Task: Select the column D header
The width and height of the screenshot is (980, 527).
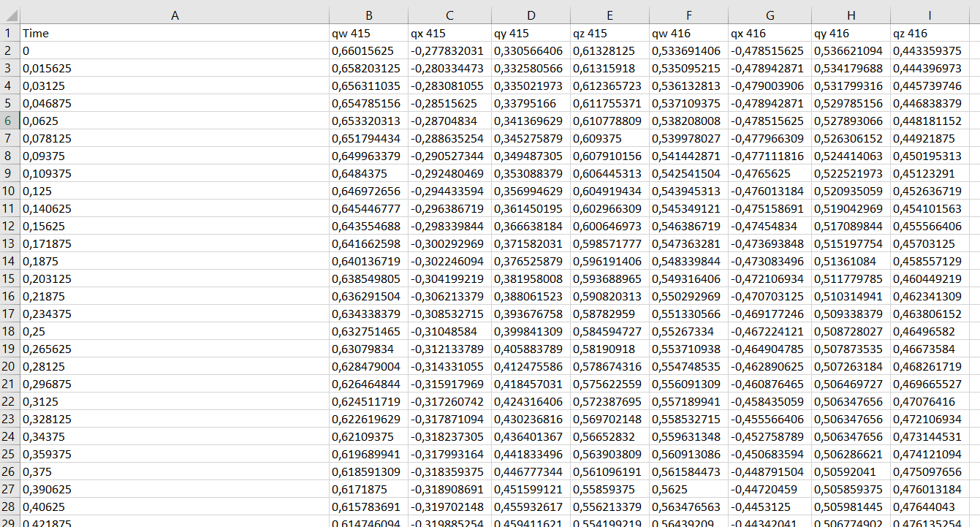Action: pos(531,15)
